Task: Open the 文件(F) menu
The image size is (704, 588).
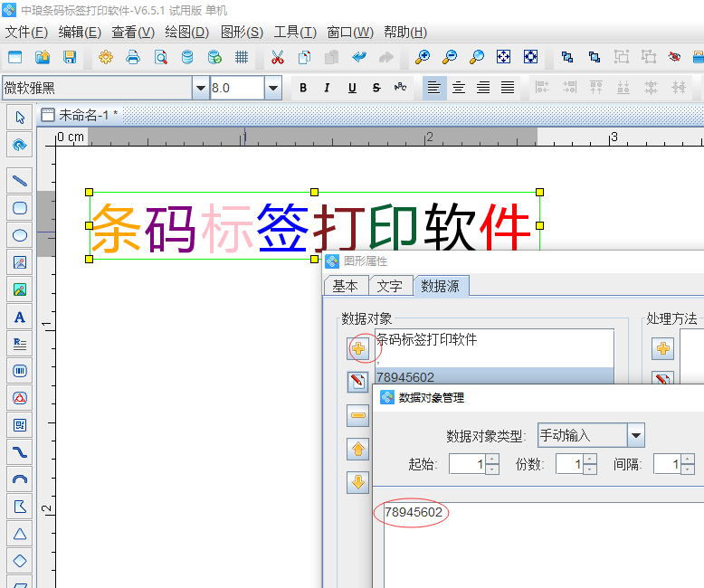Action: (26, 33)
